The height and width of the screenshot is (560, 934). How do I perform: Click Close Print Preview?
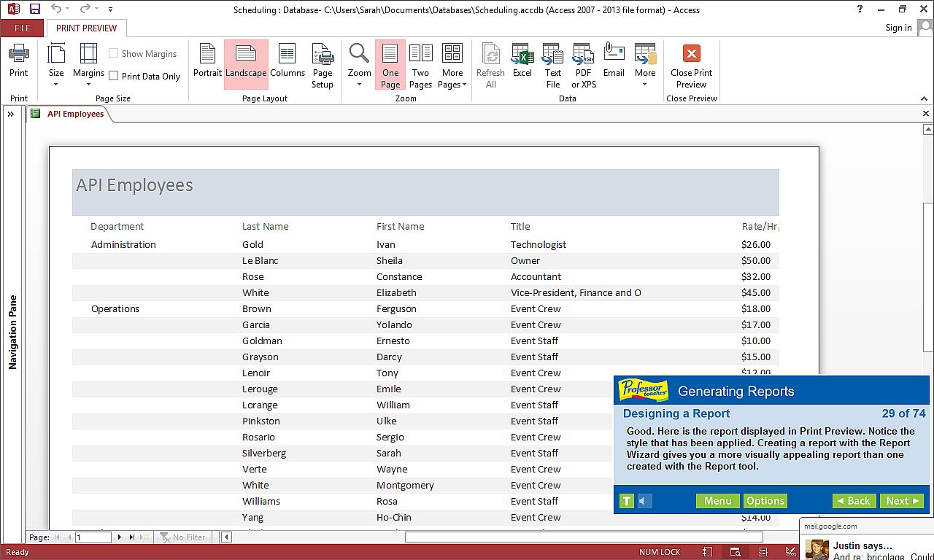[691, 65]
